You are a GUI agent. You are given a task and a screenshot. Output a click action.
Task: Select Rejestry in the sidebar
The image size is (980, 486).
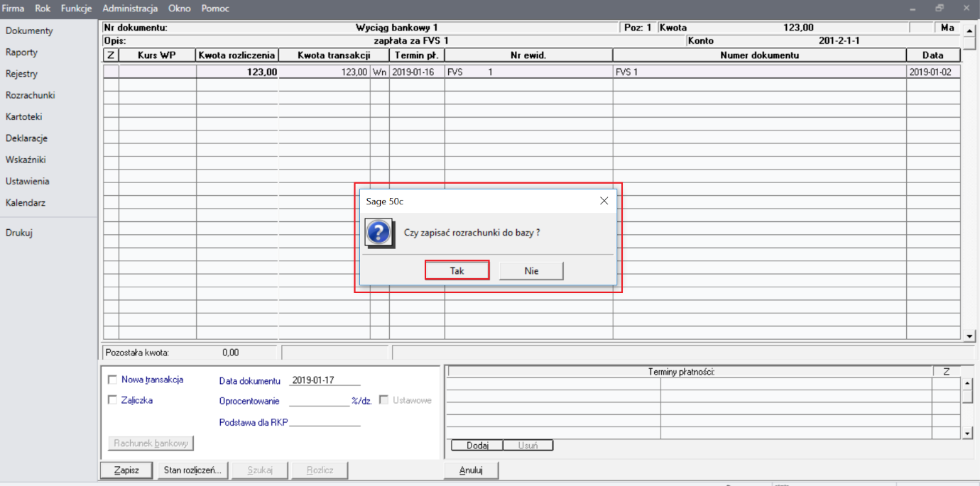(x=21, y=74)
